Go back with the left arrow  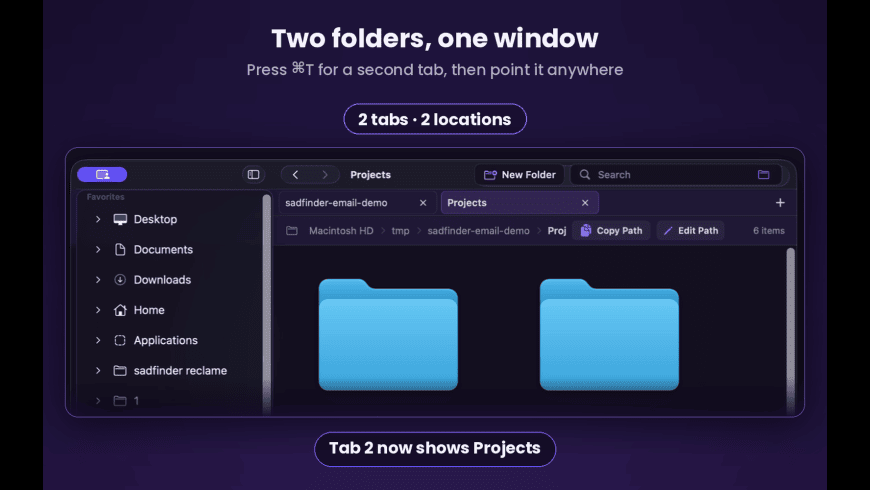pyautogui.click(x=295, y=174)
